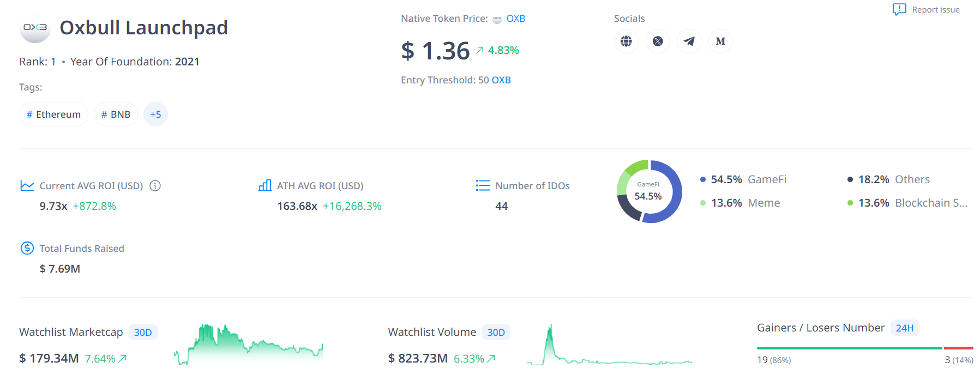Click the 163.68x ATH ROI value
Screen dimensions: 980x380
pyautogui.click(x=297, y=206)
